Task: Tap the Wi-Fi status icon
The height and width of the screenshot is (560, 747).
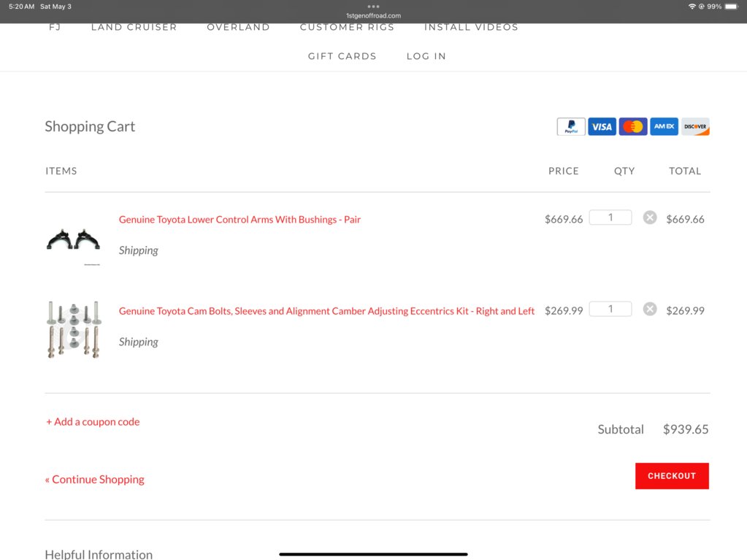Action: (x=692, y=7)
